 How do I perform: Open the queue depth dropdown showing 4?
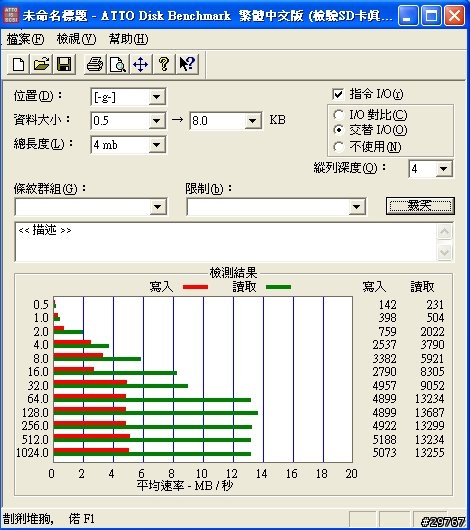click(443, 168)
